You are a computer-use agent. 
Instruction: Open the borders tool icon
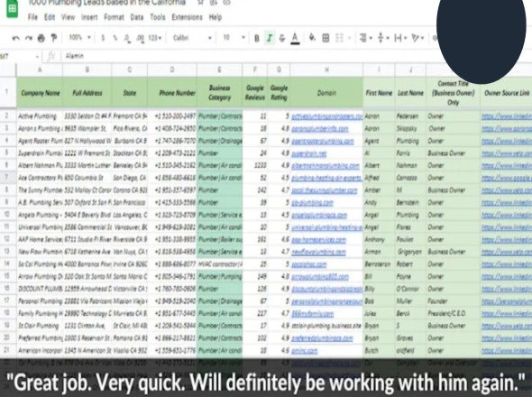(x=326, y=38)
